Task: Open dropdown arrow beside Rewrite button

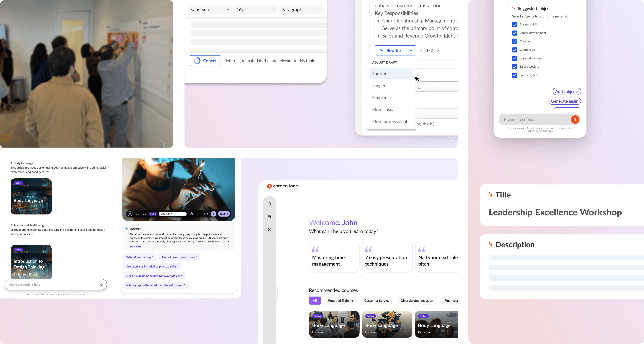Action: 411,50
